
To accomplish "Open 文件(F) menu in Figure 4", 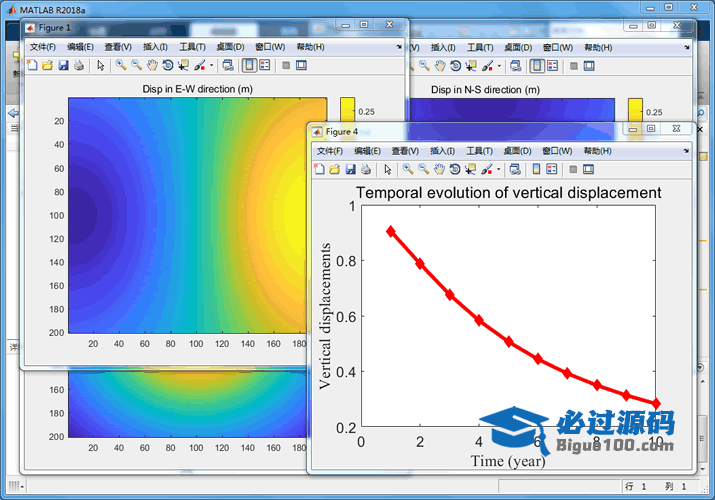I will [330, 151].
